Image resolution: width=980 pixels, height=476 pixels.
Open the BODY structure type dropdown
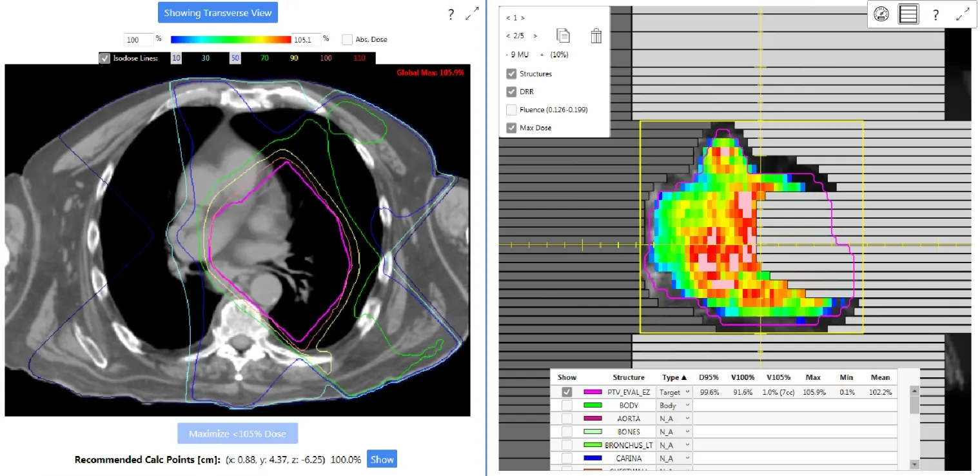pyautogui.click(x=672, y=405)
